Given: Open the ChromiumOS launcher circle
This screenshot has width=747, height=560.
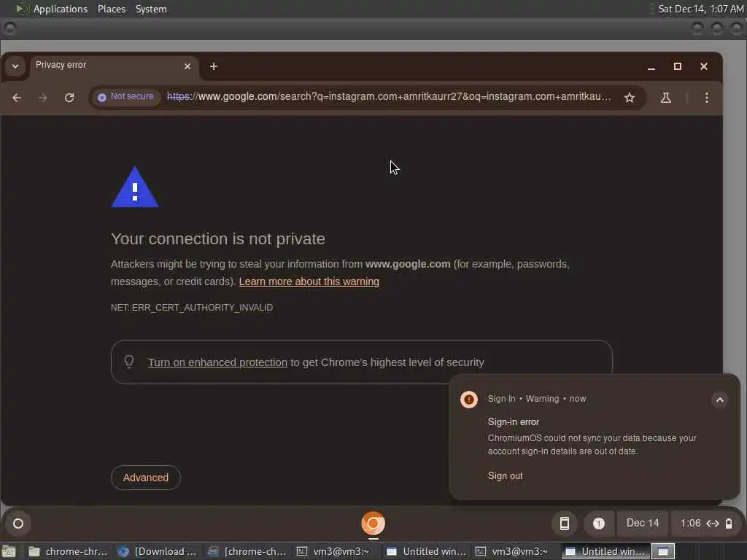Looking at the screenshot, I should pyautogui.click(x=18, y=524).
